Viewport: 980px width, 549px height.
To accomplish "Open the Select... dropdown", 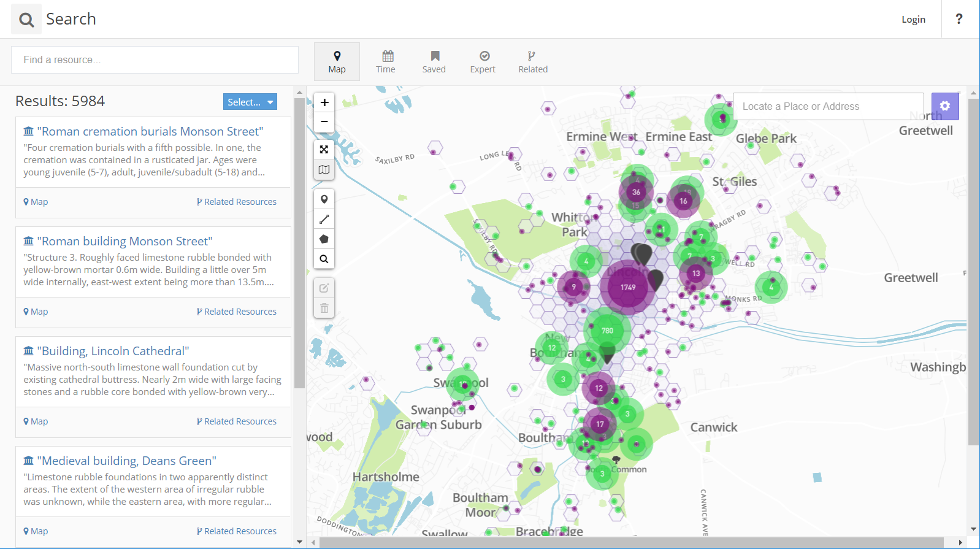I will (x=250, y=102).
